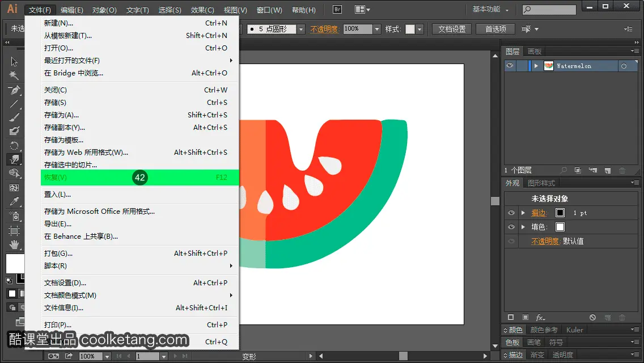
Task: Select the Artboard tool
Action: coord(14,231)
